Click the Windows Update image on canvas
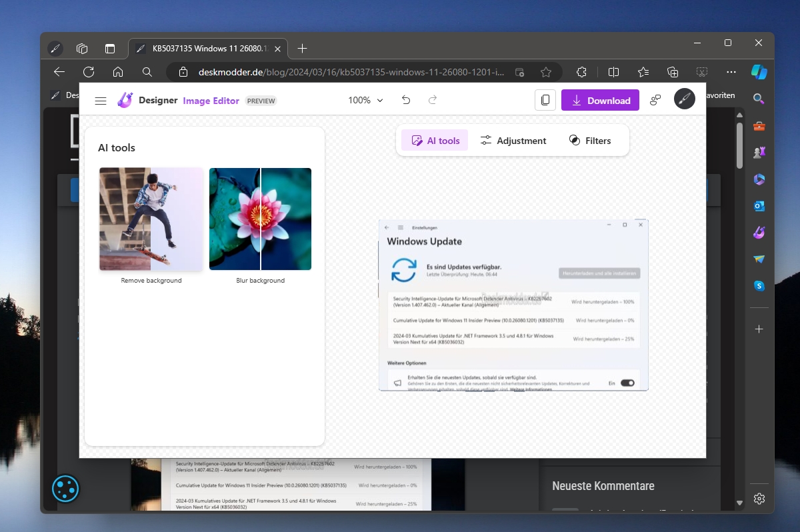Viewport: 800px width, 532px height. click(513, 305)
